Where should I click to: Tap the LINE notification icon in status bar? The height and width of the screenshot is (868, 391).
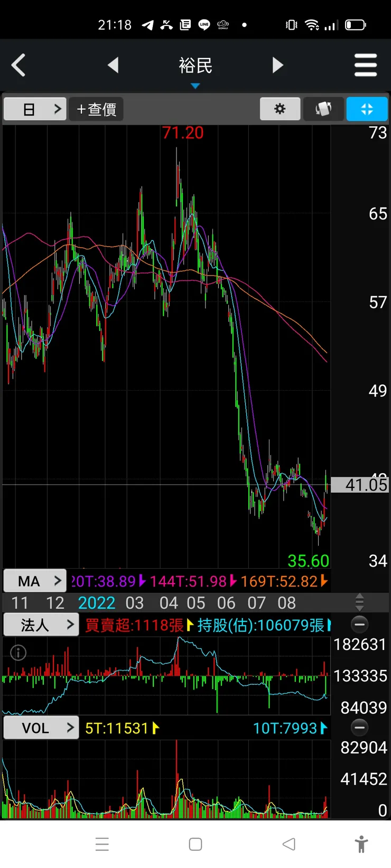(x=204, y=25)
